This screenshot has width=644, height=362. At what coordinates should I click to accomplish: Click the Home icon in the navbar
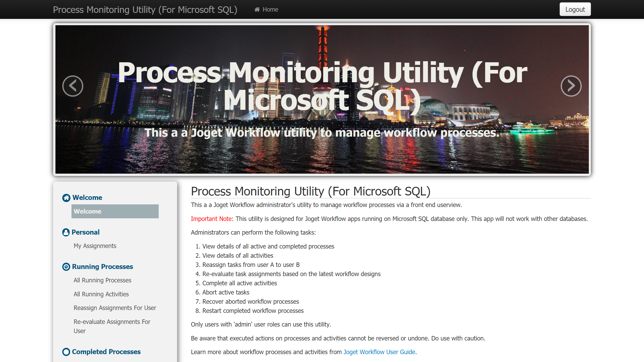point(257,9)
